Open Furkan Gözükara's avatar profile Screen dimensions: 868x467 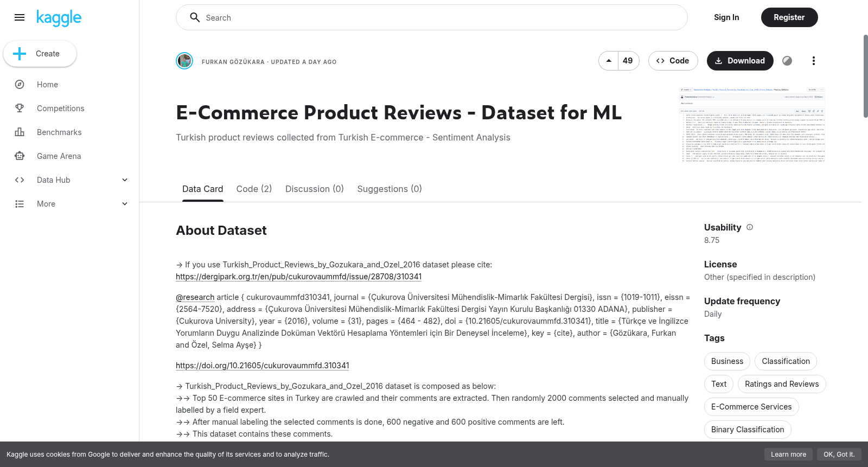[184, 61]
